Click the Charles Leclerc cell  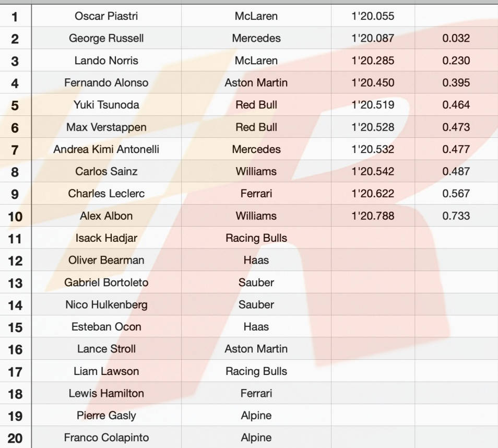point(106,194)
